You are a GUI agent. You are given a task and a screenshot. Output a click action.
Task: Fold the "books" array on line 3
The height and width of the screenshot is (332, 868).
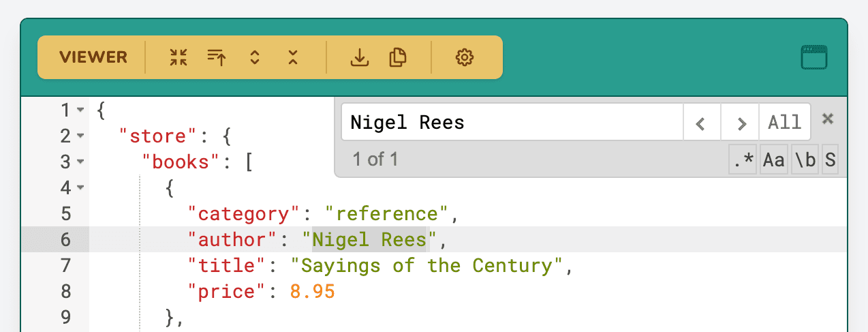[80, 162]
